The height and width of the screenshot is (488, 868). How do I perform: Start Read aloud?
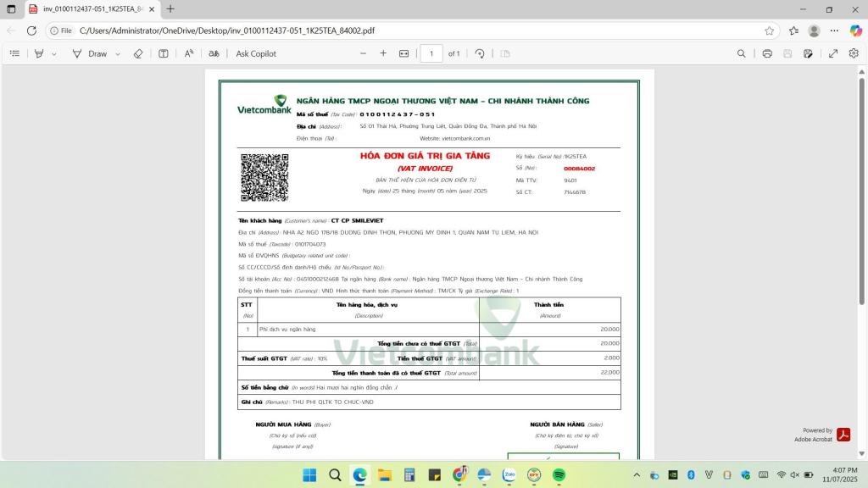189,53
